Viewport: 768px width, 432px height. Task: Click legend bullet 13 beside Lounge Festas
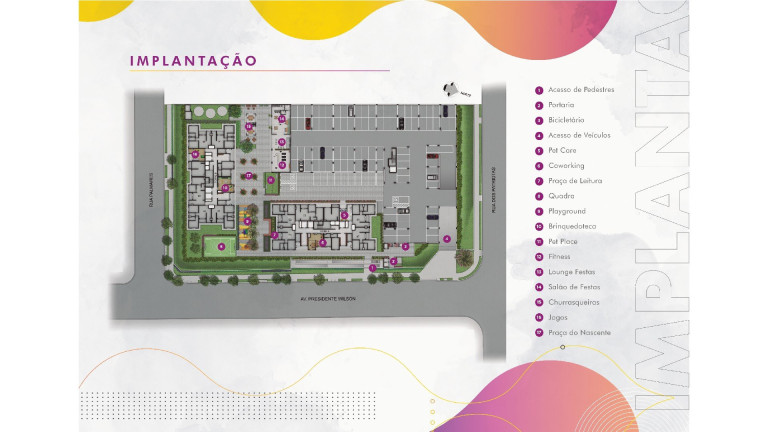pos(539,272)
